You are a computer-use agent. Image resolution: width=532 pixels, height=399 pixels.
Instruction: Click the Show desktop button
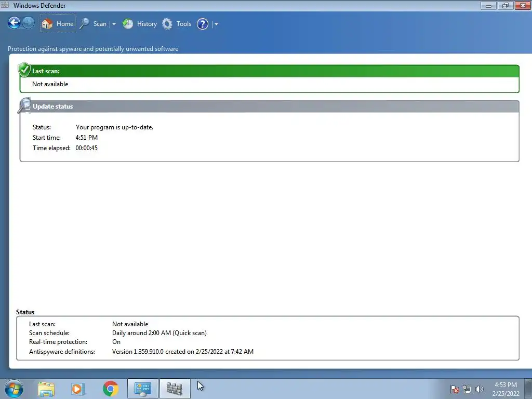point(528,389)
